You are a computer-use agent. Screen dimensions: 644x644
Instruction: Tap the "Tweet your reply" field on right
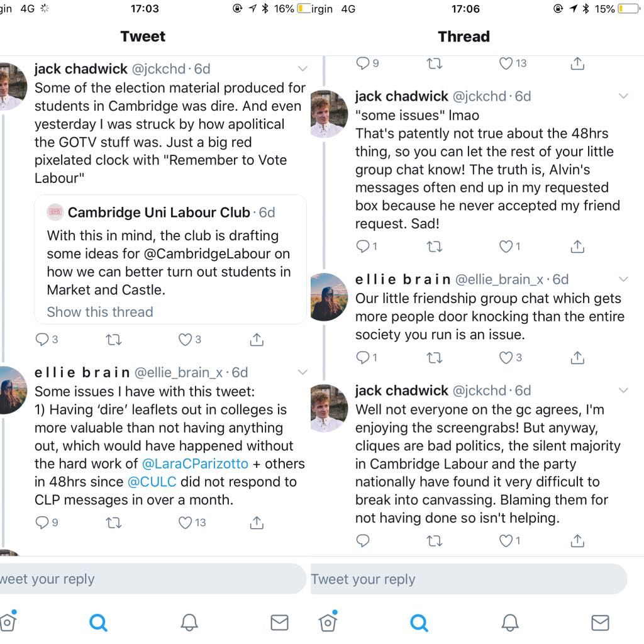469,579
